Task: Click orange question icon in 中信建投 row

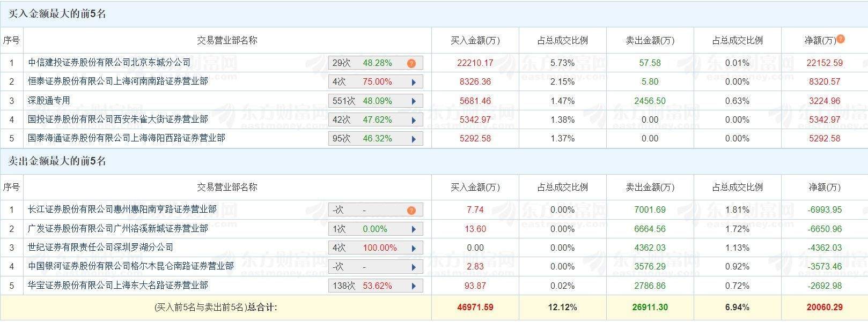Action: click(411, 63)
